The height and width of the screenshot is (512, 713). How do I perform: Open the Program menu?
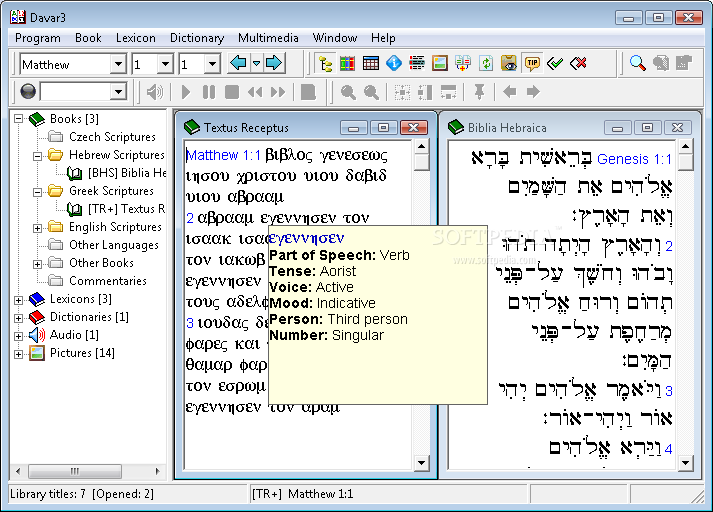tap(38, 38)
